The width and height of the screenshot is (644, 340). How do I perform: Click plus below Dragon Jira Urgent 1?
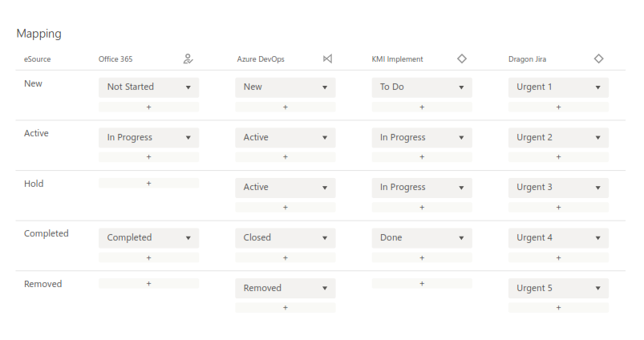[558, 107]
